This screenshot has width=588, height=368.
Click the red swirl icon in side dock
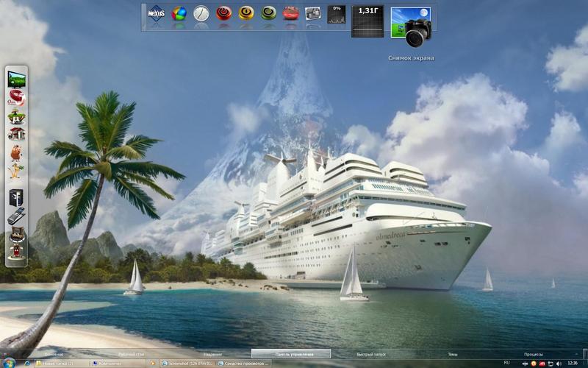click(16, 98)
